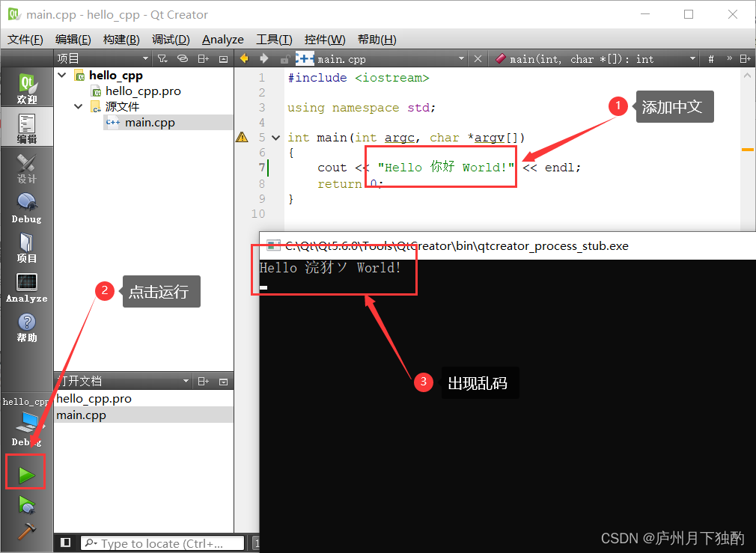Image resolution: width=756 pixels, height=553 pixels.
Task: Click the filter tree icon in project panel
Action: point(162,59)
